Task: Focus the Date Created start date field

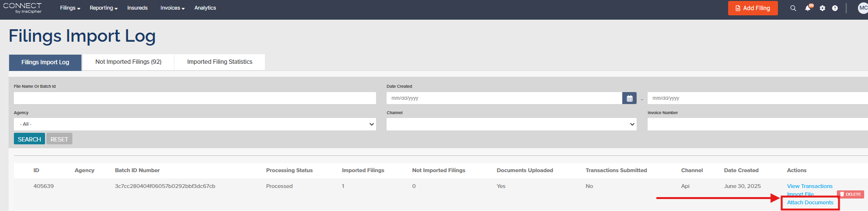Action: 504,98
